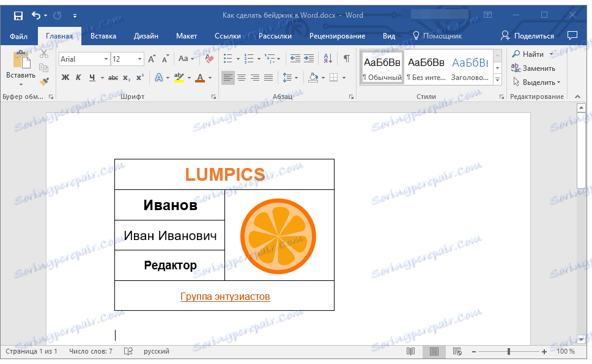Open borders button in Абзац group
The width and height of the screenshot is (592, 364).
tap(334, 78)
